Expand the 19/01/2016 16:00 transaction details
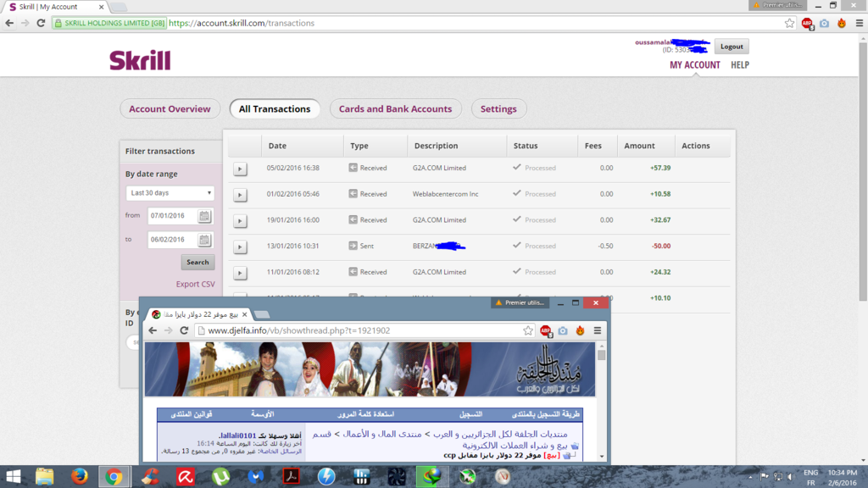Image resolution: width=868 pixels, height=488 pixels. (240, 221)
